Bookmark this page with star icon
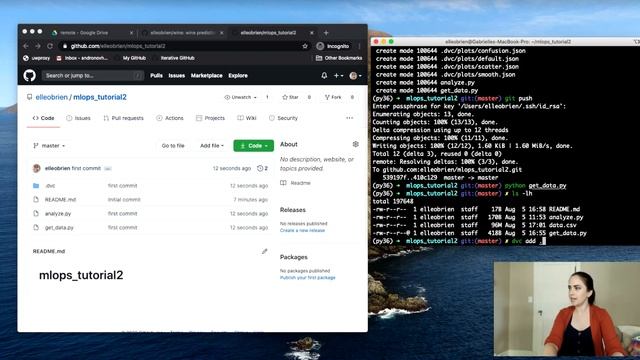The height and width of the screenshot is (360, 640). click(305, 46)
